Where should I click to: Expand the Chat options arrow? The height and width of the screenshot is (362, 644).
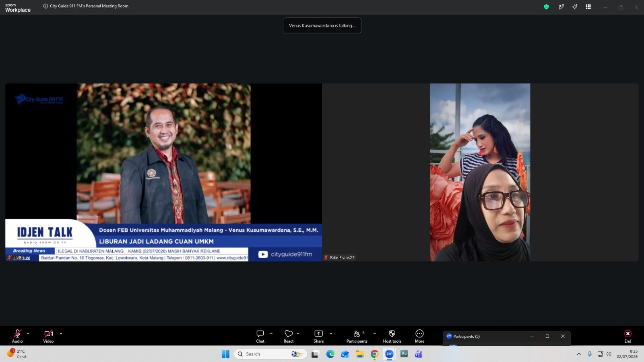tap(271, 333)
